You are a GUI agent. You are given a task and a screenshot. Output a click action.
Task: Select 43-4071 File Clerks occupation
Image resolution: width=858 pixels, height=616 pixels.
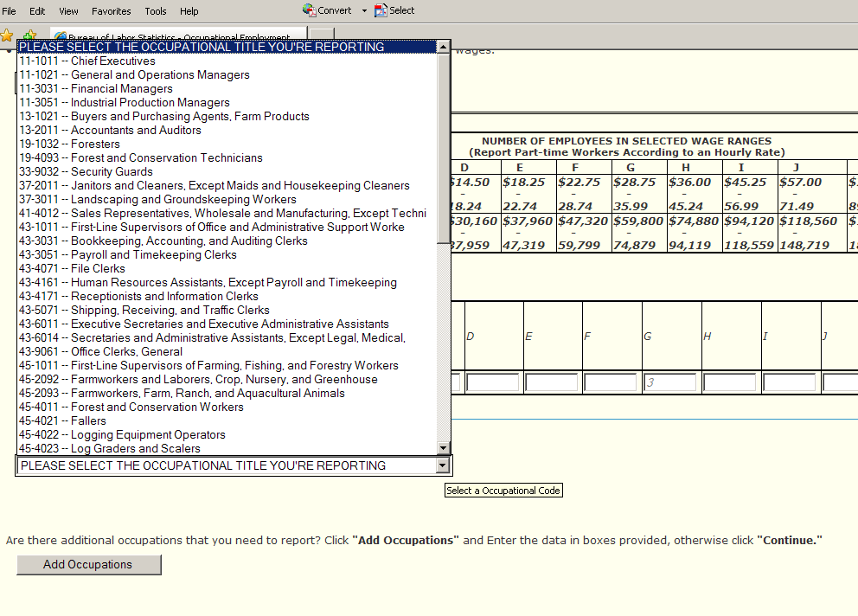(72, 269)
